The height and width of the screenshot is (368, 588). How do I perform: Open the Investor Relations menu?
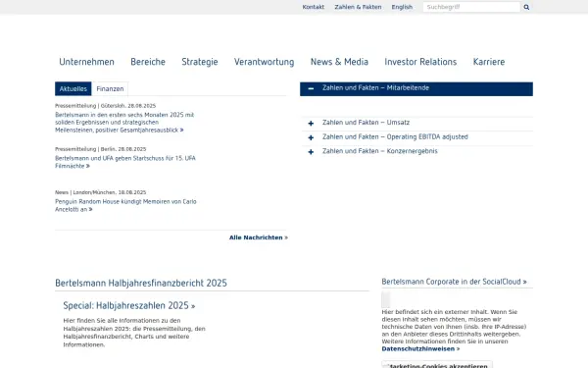coord(420,62)
